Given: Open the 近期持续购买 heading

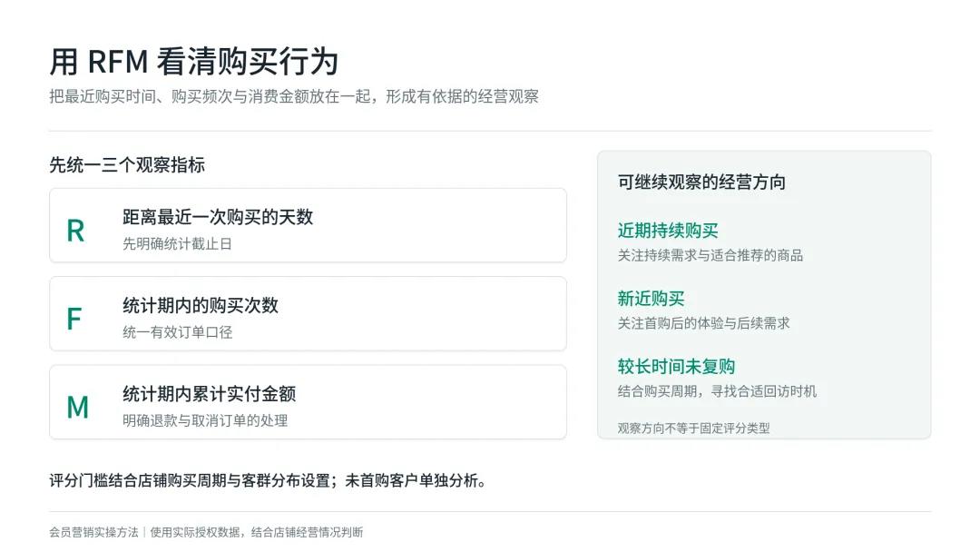Looking at the screenshot, I should (x=668, y=231).
